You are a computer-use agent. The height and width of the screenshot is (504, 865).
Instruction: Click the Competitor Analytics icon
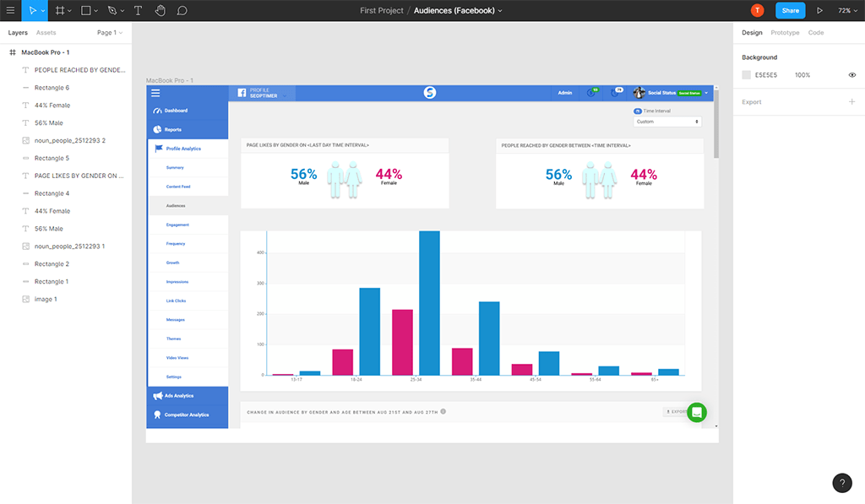coord(157,415)
